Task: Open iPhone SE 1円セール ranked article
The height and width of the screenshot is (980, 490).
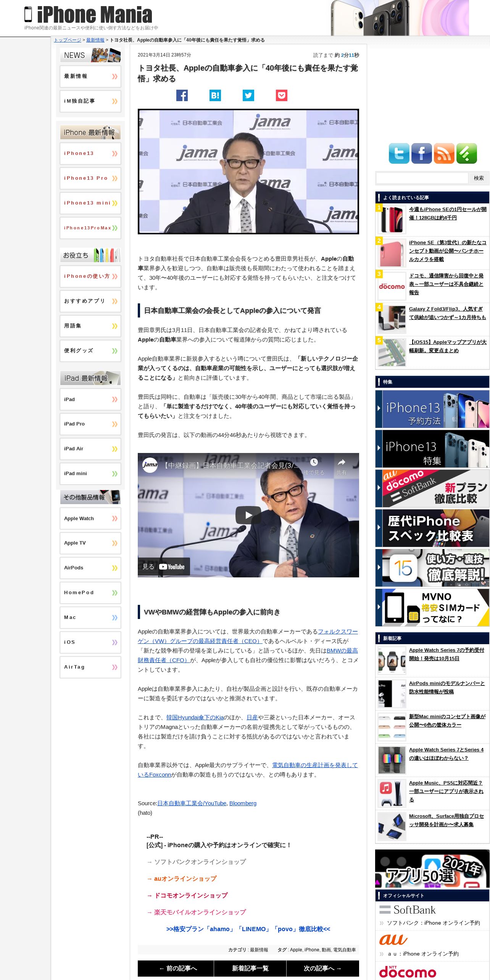Action: point(448,213)
